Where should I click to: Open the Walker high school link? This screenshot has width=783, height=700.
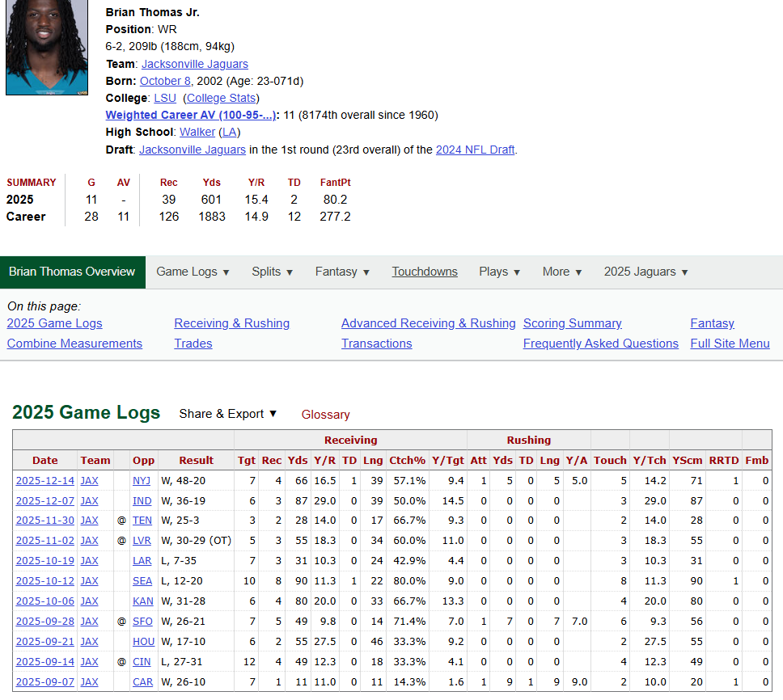click(x=197, y=132)
